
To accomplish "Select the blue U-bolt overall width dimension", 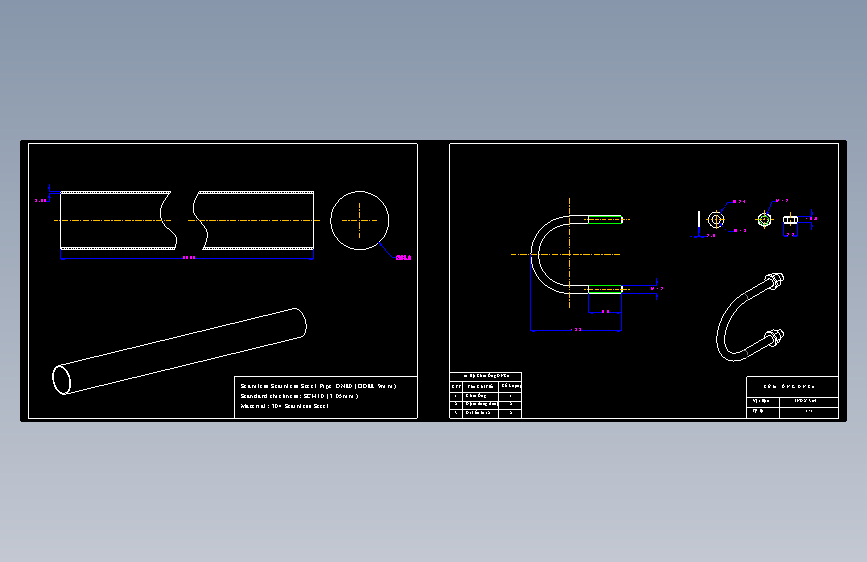I will click(x=576, y=330).
